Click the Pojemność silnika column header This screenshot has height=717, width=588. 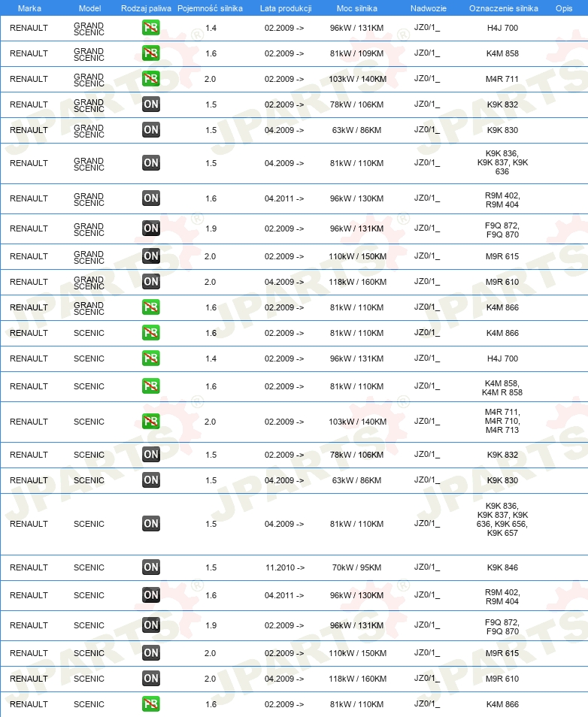210,8
